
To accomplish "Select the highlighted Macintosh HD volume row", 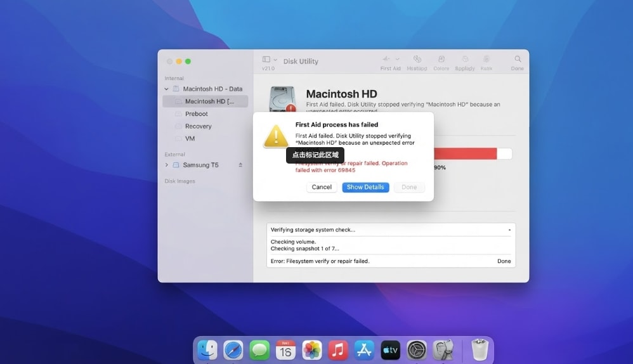I will pyautogui.click(x=205, y=101).
